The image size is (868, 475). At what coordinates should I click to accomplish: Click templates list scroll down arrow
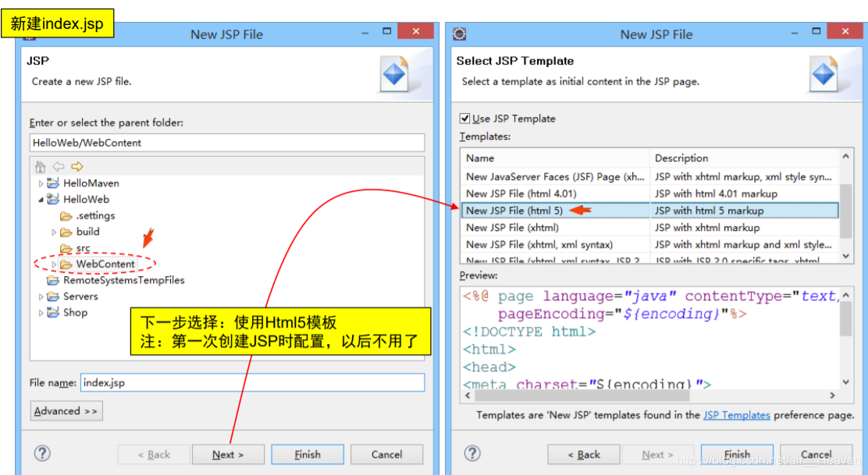tap(846, 256)
